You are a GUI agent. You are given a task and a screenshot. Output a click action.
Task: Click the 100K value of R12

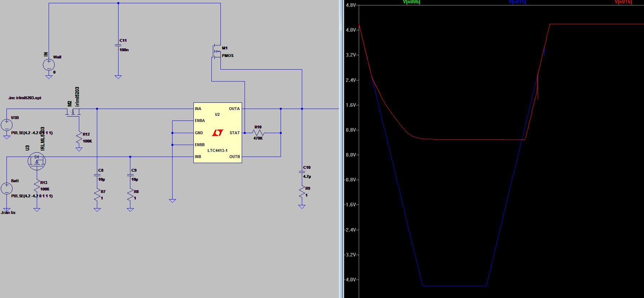[88, 141]
